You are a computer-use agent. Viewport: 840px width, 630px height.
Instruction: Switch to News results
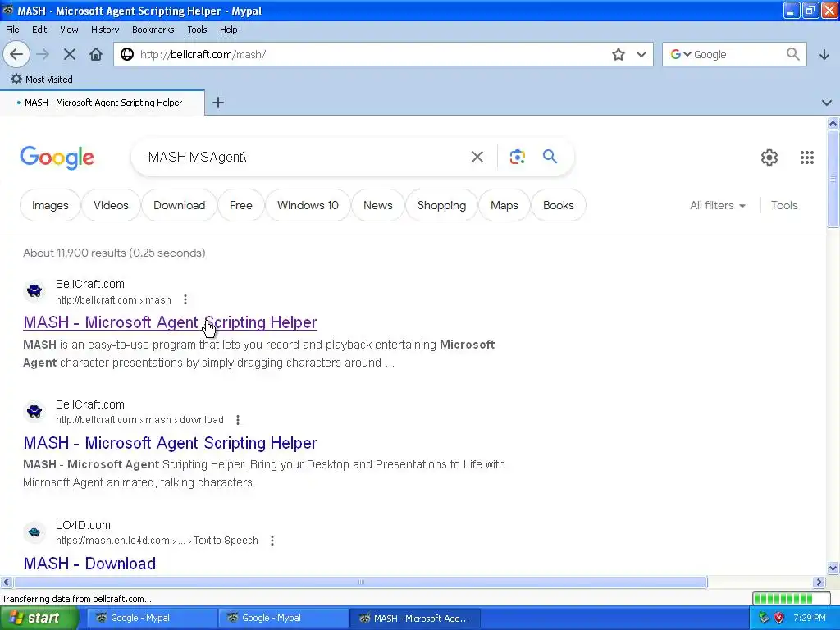[377, 205]
